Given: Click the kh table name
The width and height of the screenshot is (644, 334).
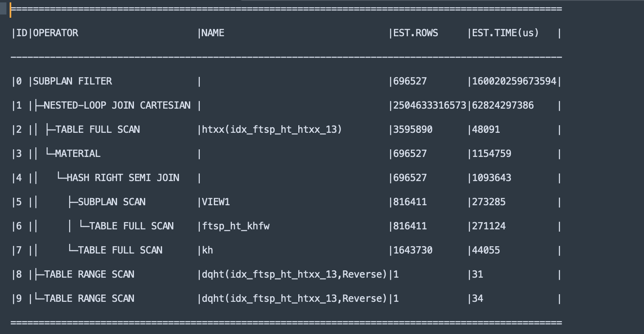Looking at the screenshot, I should [x=207, y=250].
